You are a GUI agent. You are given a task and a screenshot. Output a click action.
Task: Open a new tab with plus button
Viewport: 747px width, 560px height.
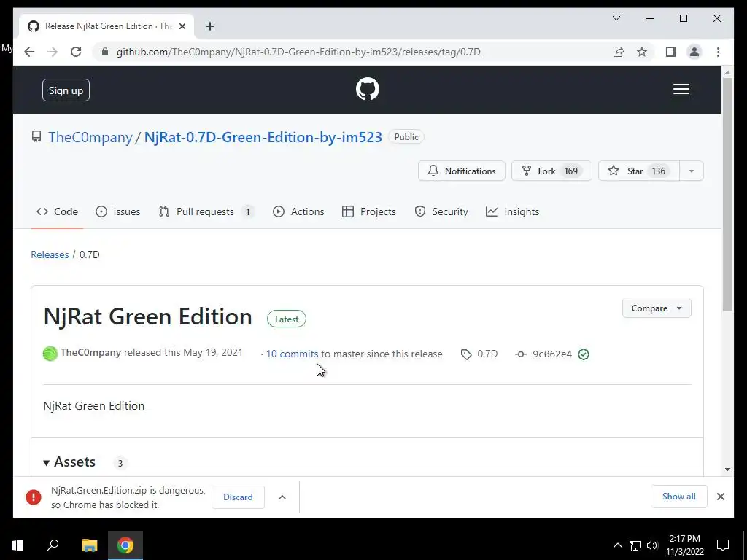pyautogui.click(x=210, y=26)
